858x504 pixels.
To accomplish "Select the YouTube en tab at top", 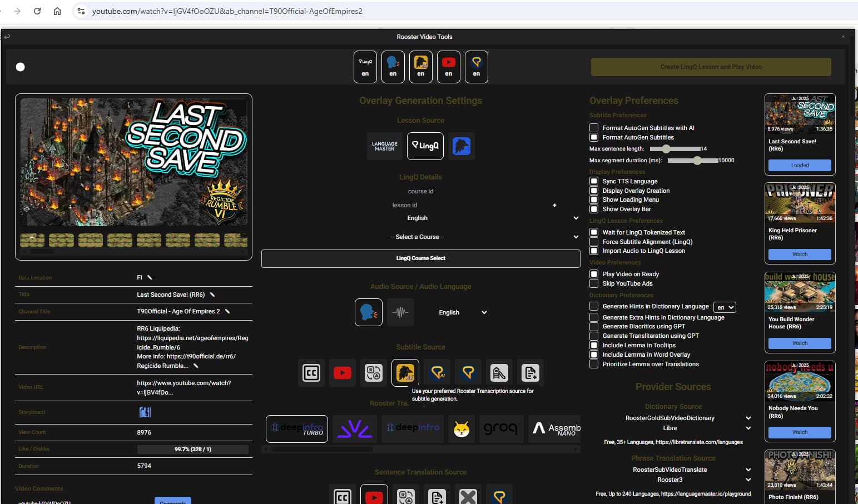I will [x=449, y=67].
